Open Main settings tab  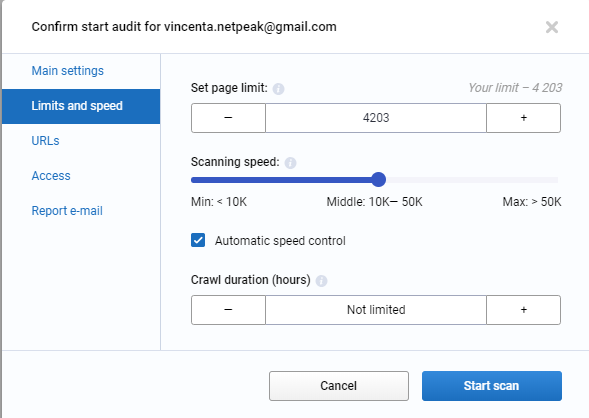(x=68, y=71)
